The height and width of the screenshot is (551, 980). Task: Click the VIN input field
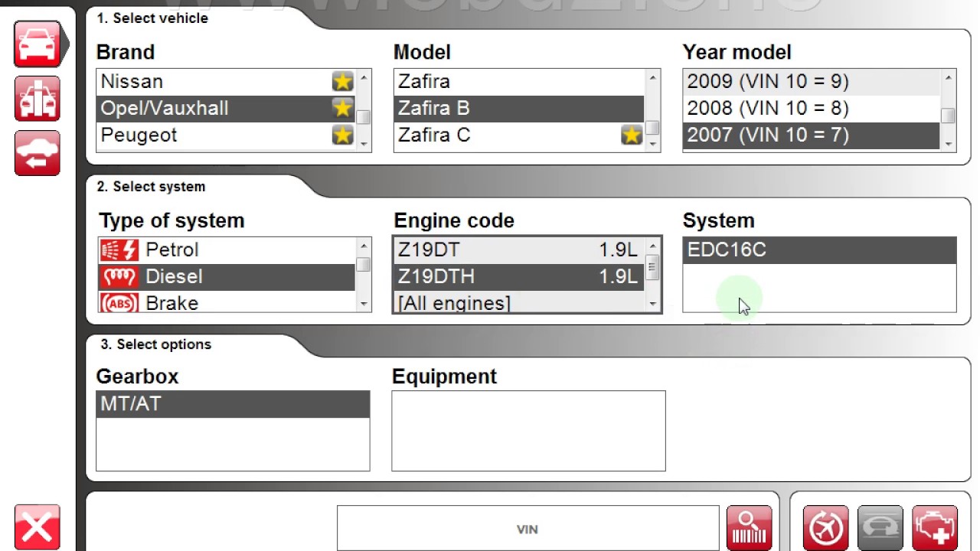coord(528,529)
